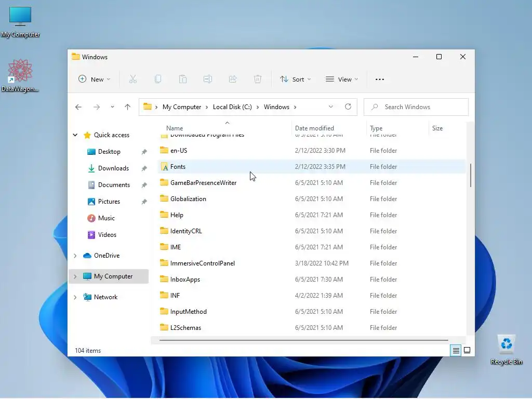Expand the Network tree node
Viewport: 532px width, 399px height.
click(x=75, y=297)
